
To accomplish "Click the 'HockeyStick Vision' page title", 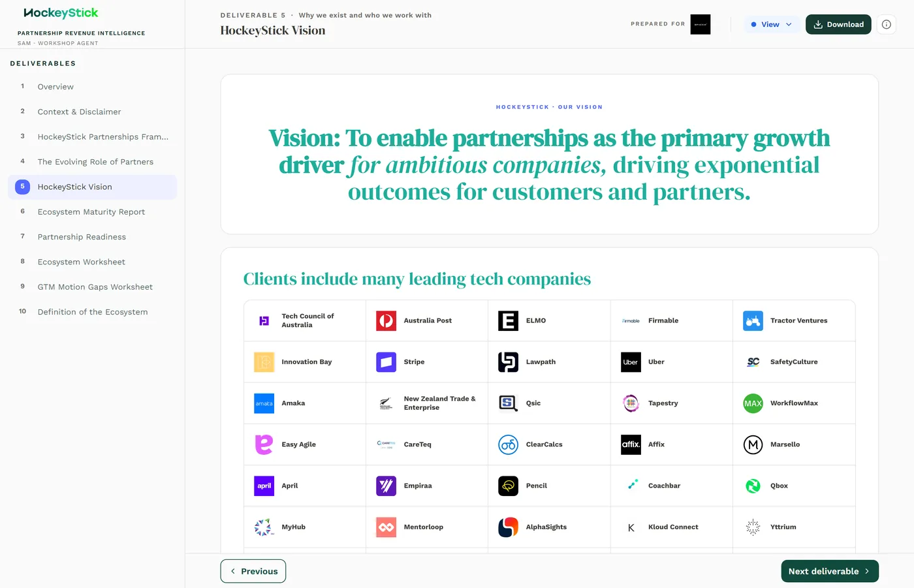I will pyautogui.click(x=273, y=31).
